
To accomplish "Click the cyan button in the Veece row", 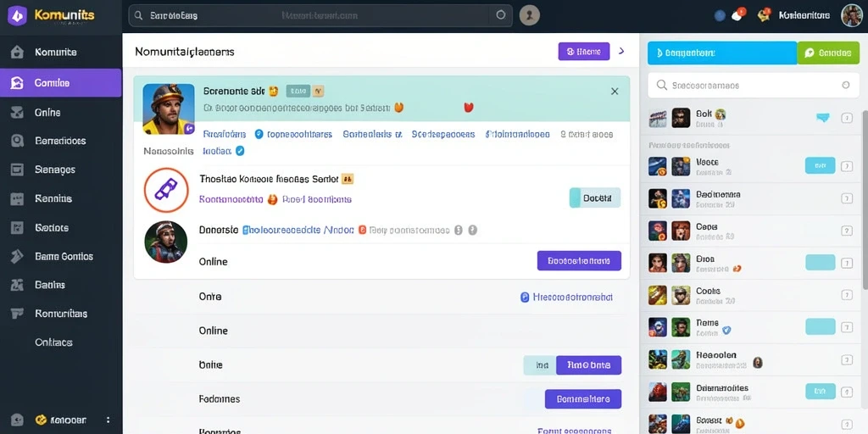I will click(820, 165).
